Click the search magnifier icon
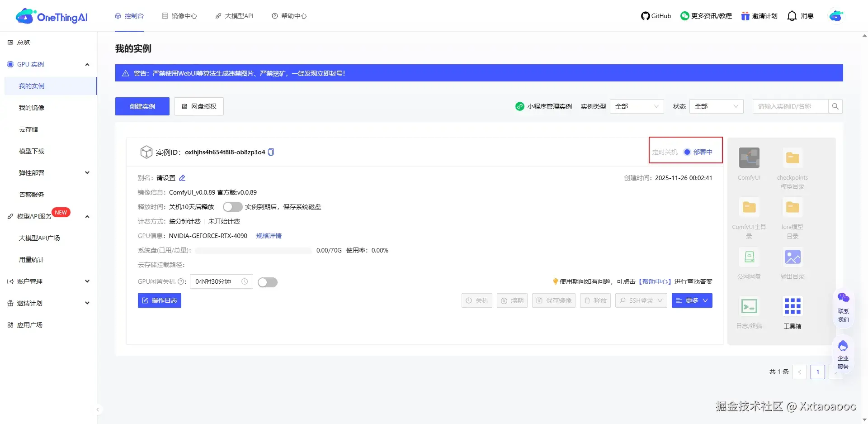The width and height of the screenshot is (868, 424). [835, 106]
